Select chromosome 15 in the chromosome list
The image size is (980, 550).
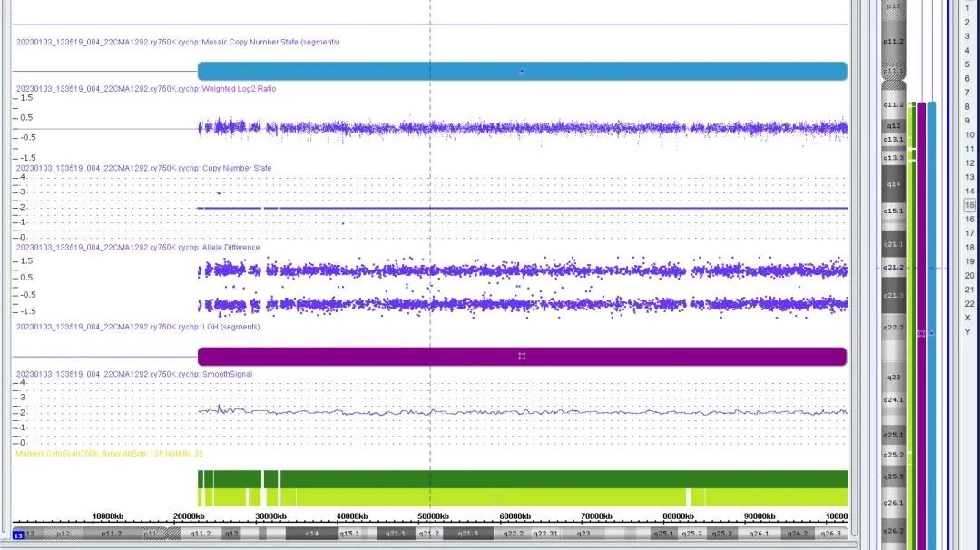click(x=968, y=205)
